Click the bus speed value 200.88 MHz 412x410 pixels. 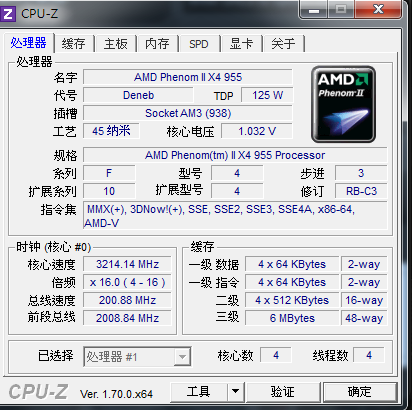[x=127, y=300]
